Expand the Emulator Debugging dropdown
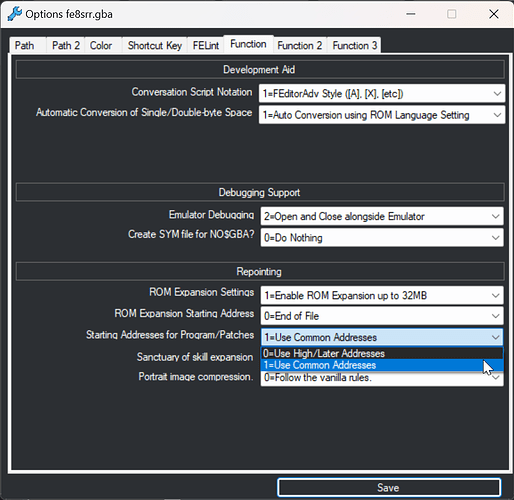 (x=382, y=216)
